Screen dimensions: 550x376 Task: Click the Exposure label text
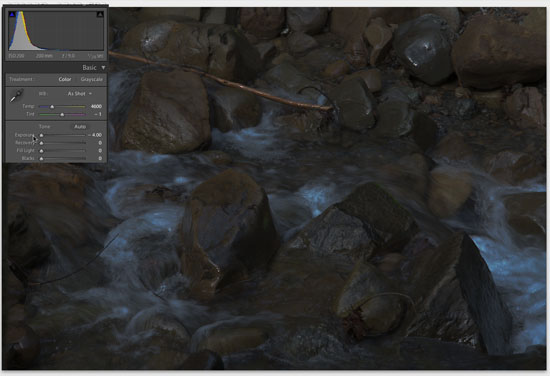[24, 135]
